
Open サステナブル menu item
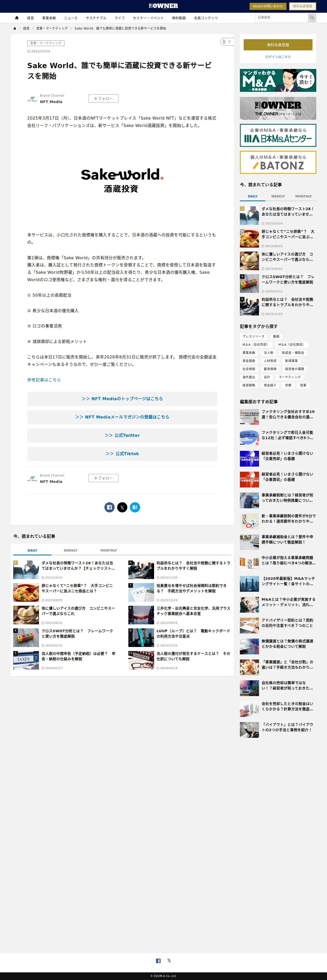(x=96, y=18)
